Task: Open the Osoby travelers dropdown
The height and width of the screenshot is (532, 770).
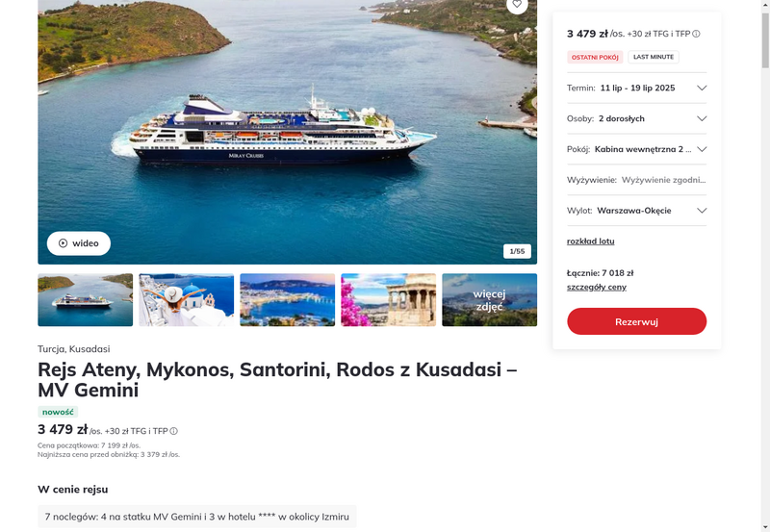Action: pos(636,118)
